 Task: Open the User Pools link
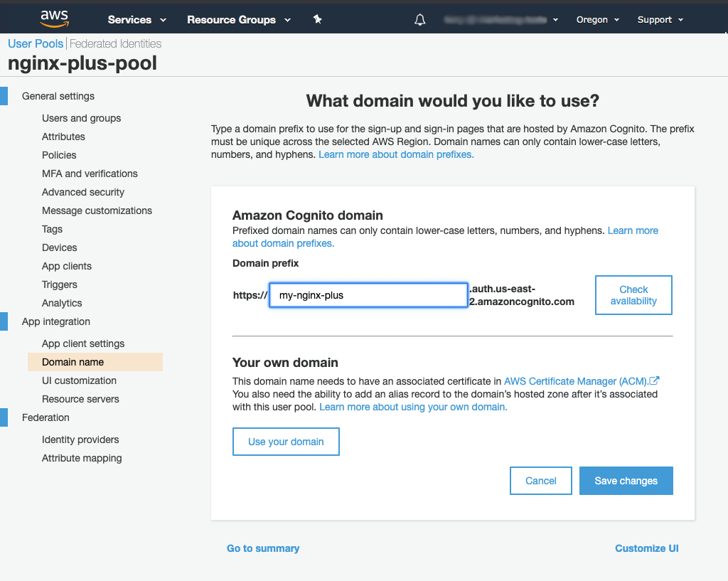coord(36,44)
